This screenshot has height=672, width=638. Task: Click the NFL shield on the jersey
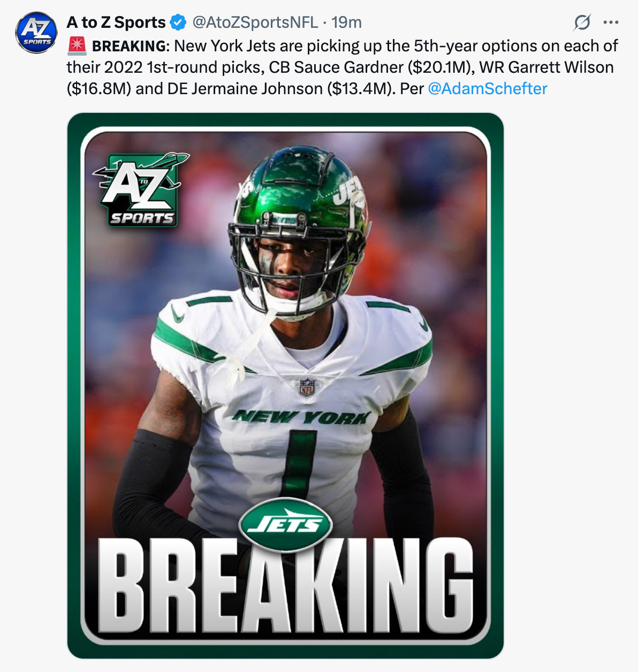(x=307, y=386)
